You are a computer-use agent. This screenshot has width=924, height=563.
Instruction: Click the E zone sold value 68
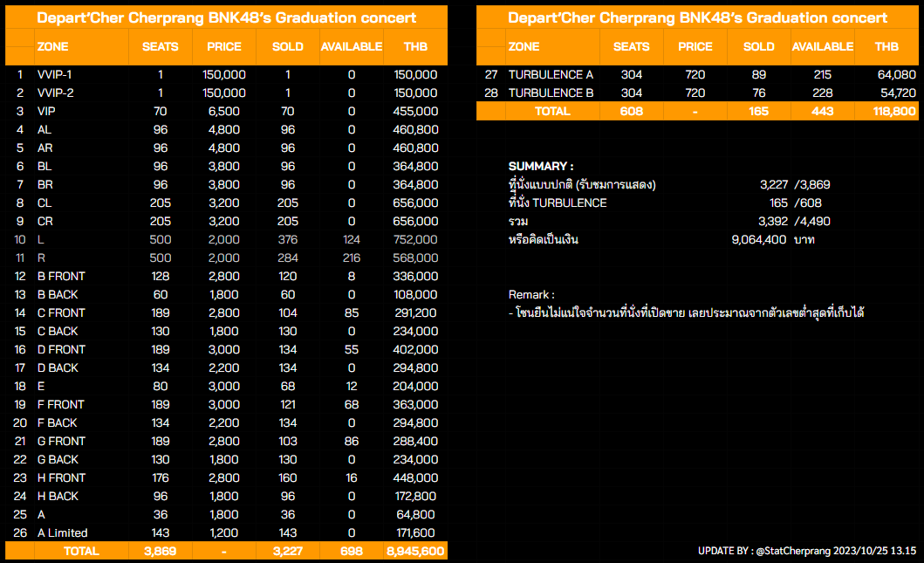[288, 386]
